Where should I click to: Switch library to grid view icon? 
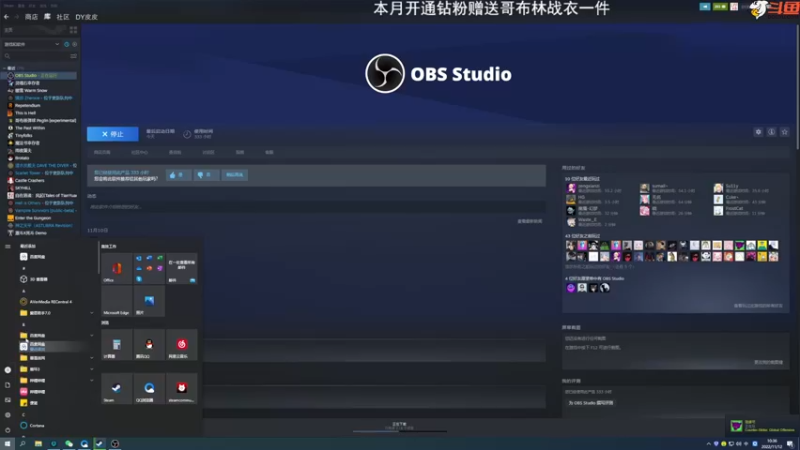[73, 30]
